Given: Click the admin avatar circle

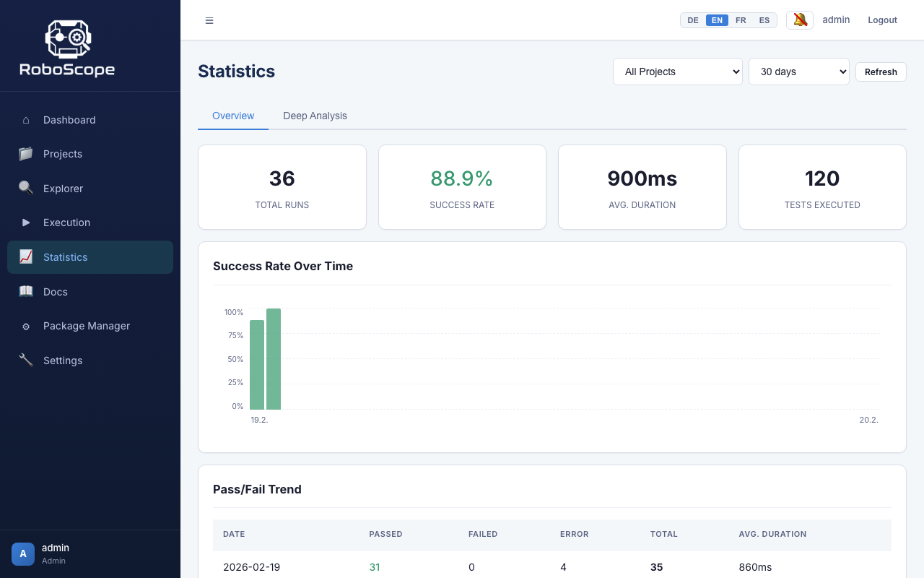Looking at the screenshot, I should point(22,553).
